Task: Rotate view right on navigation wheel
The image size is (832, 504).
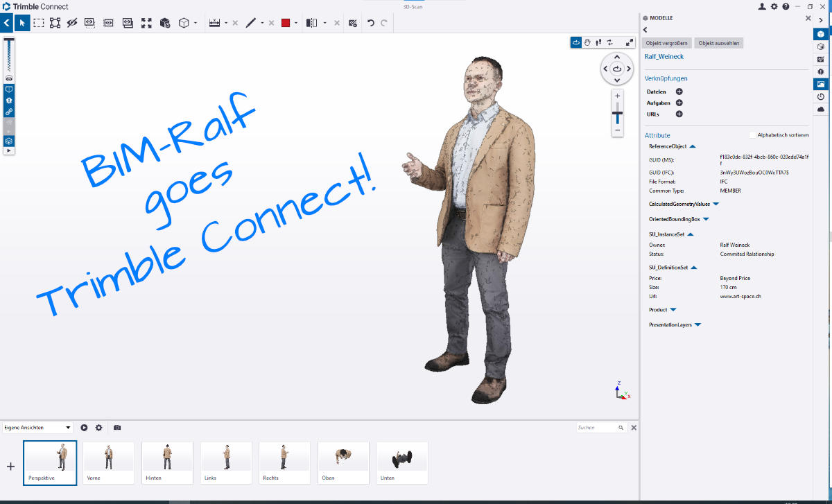Action: tap(629, 69)
